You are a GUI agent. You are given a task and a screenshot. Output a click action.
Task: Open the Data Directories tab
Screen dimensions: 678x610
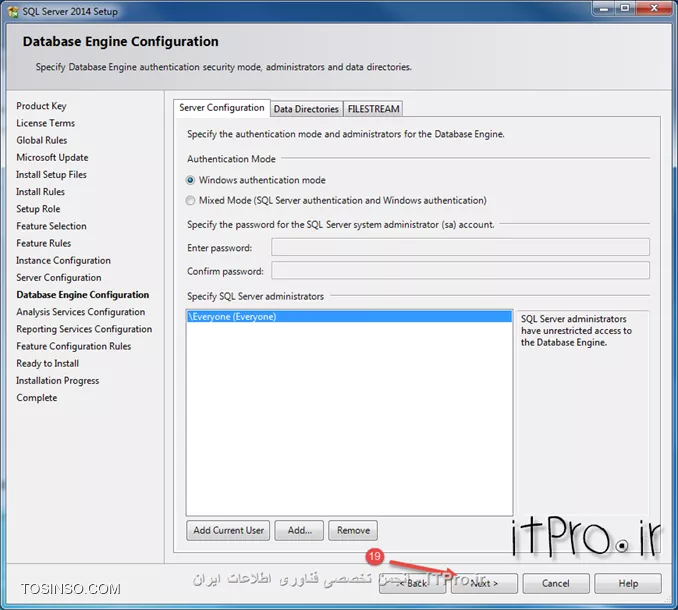pos(306,109)
